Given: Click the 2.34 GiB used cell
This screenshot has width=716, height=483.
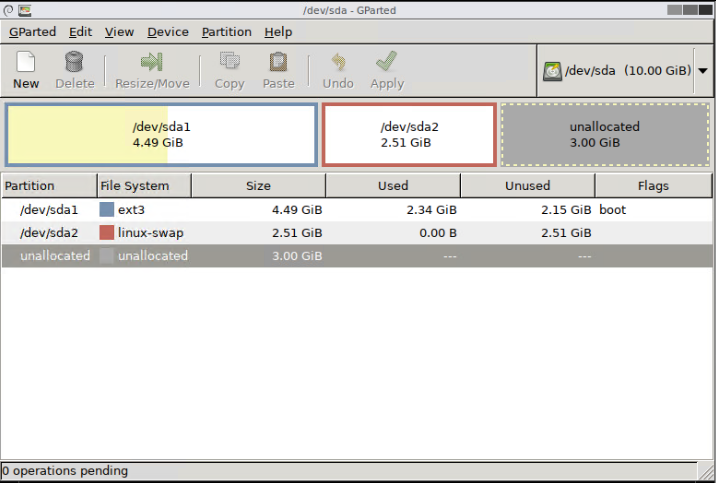Looking at the screenshot, I should 432,210.
